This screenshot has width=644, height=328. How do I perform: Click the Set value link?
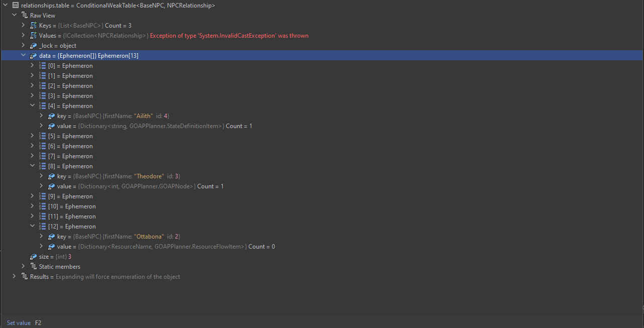[19, 322]
